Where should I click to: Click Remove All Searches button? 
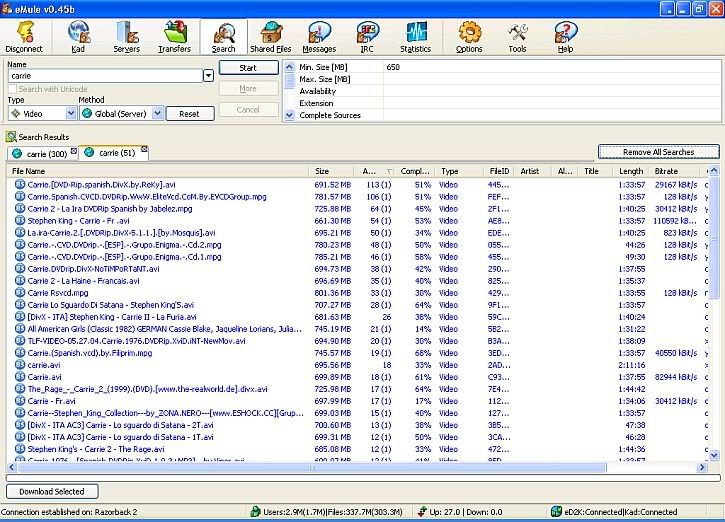pyautogui.click(x=658, y=152)
